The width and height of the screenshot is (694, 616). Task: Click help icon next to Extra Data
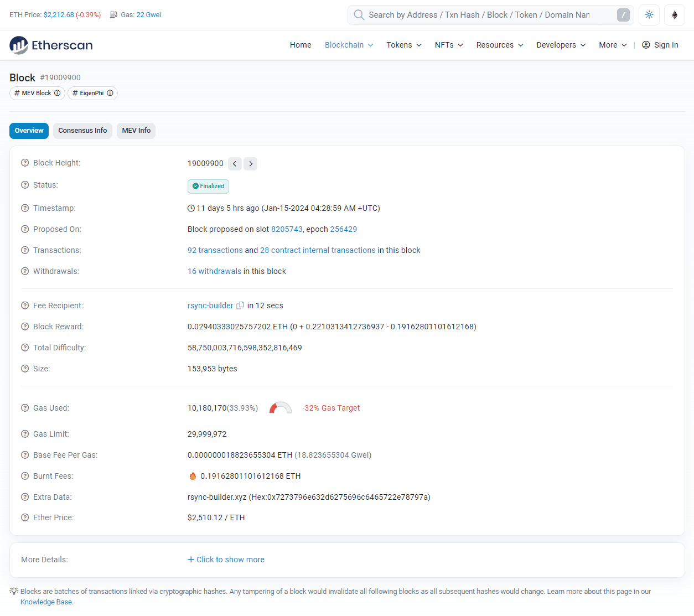click(25, 497)
